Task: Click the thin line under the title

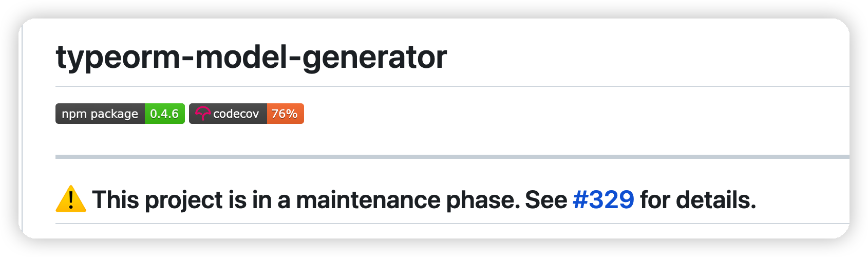Action: coord(452,86)
